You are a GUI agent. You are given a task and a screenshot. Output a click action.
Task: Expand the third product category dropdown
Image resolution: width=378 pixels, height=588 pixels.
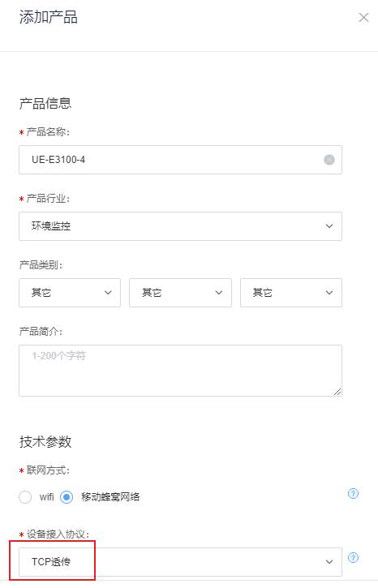[291, 293]
